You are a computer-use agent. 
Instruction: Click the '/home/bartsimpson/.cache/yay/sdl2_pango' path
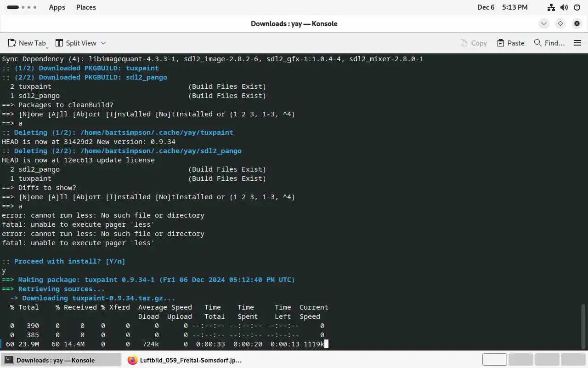[x=161, y=151]
